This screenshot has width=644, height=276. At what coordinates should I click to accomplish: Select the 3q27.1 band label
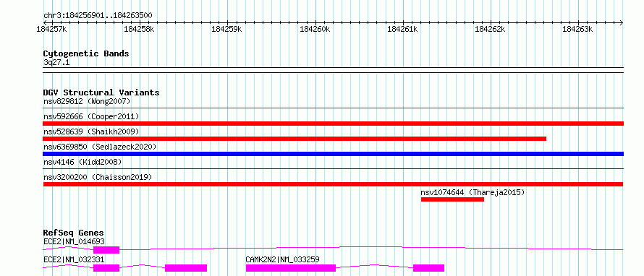(56, 62)
